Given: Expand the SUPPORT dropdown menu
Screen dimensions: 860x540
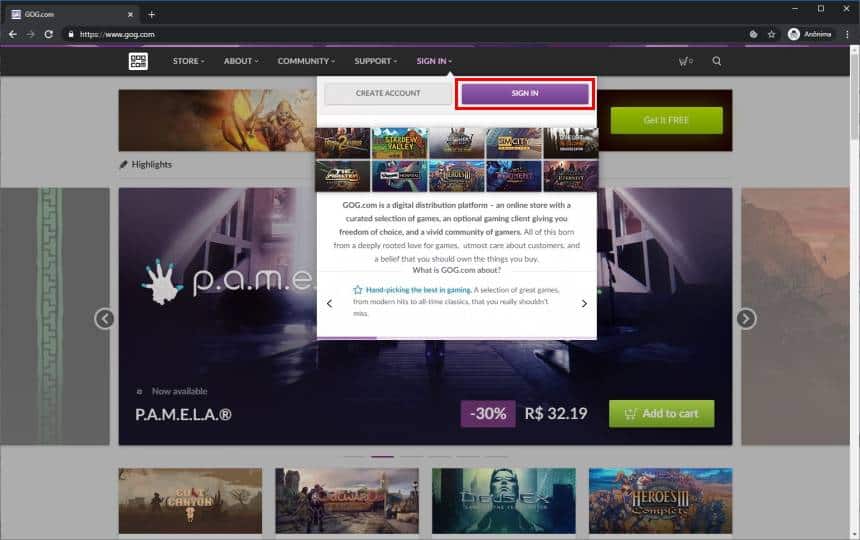Looking at the screenshot, I should coord(376,61).
